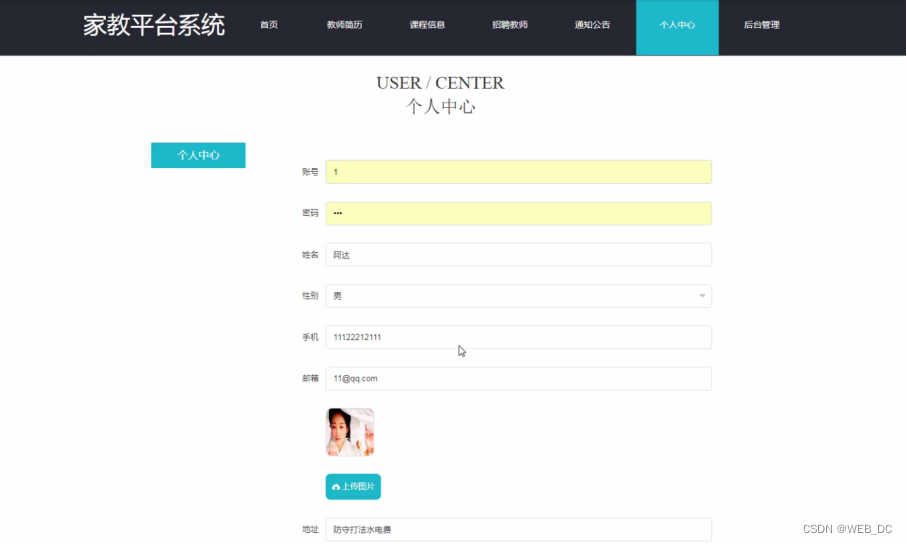Select the 个人中心 sidebar button

tap(198, 155)
